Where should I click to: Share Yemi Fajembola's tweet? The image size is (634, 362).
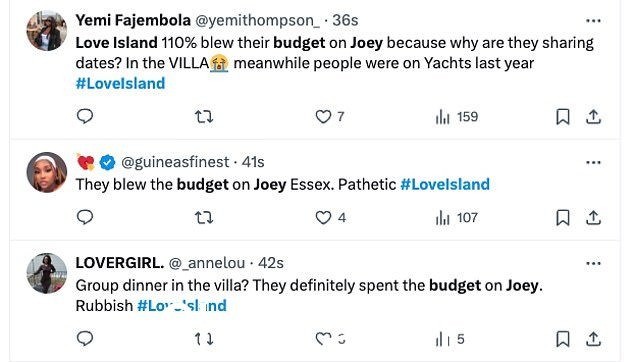click(593, 117)
